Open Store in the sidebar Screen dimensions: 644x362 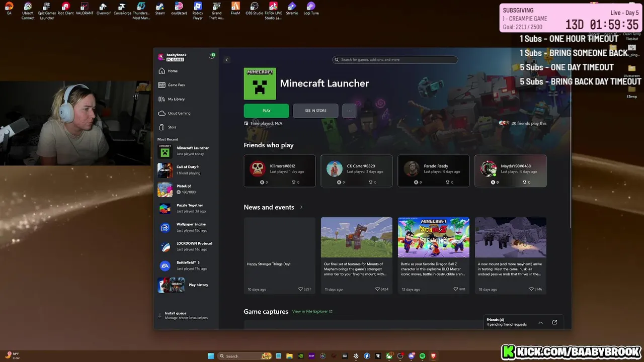click(x=187, y=127)
